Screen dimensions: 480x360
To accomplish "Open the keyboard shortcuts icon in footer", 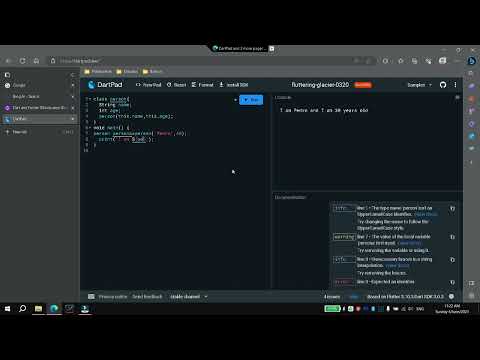I will [91, 296].
